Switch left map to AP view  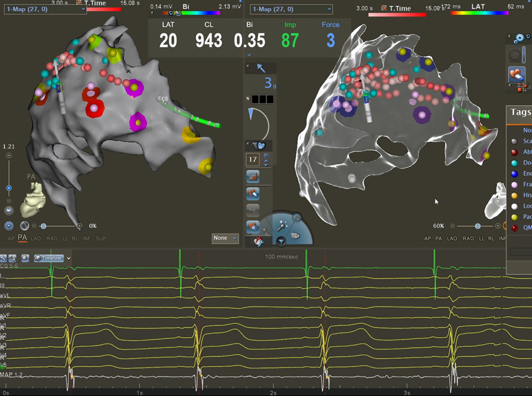[11, 238]
